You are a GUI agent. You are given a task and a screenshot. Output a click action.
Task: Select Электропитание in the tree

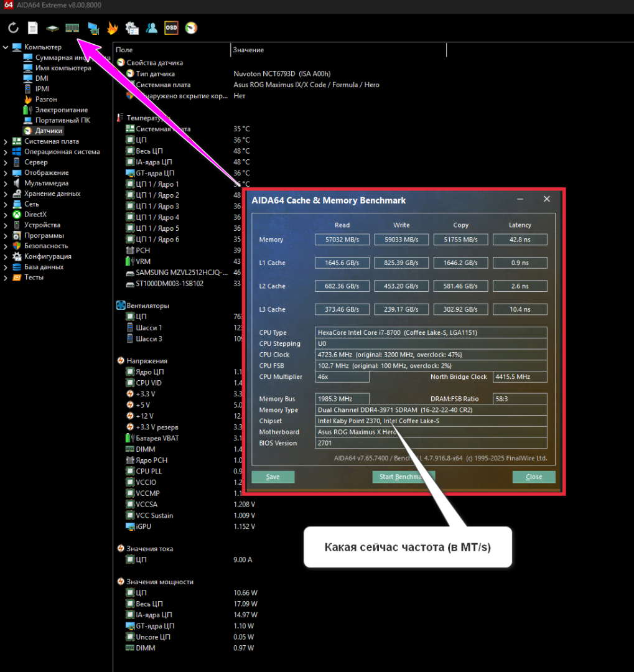(x=61, y=110)
